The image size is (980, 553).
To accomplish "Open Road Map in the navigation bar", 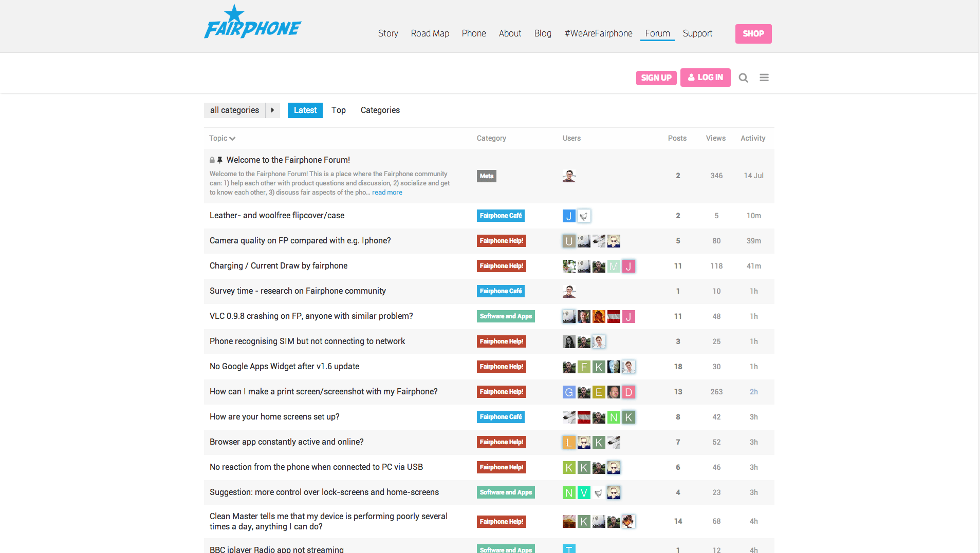I will point(430,33).
